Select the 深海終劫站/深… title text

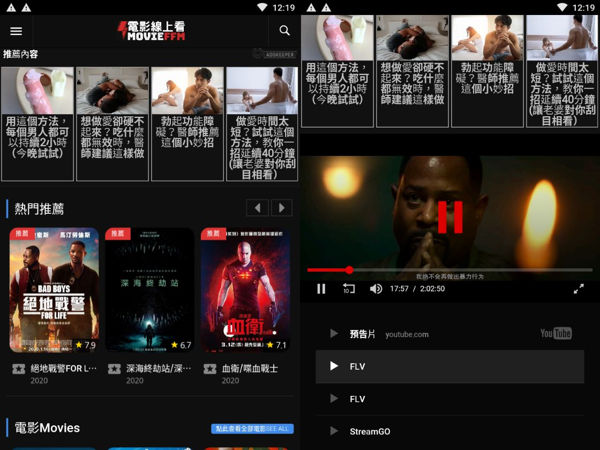(159, 368)
